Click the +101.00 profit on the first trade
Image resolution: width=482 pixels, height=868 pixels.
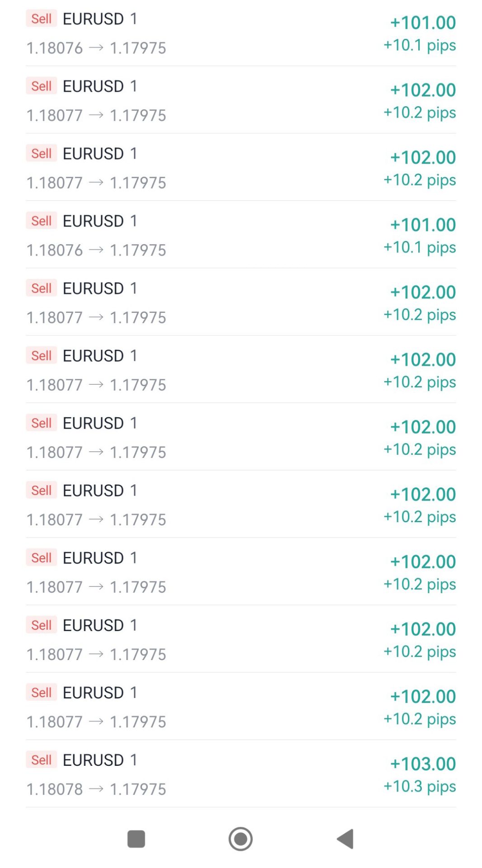click(x=423, y=23)
